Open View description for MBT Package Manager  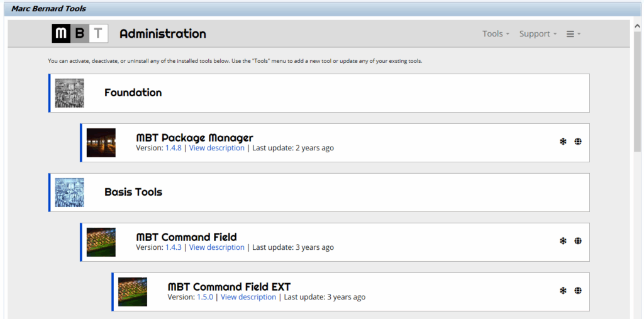(x=216, y=148)
